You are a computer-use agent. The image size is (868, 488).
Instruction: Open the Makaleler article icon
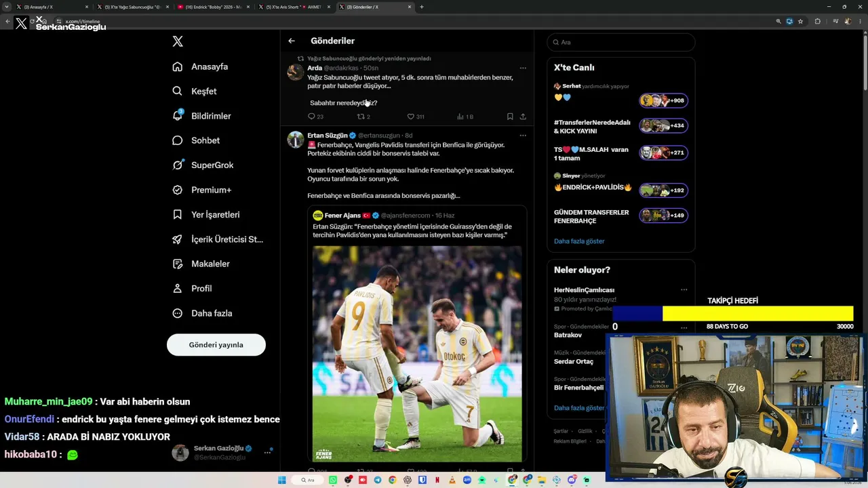[x=178, y=264]
